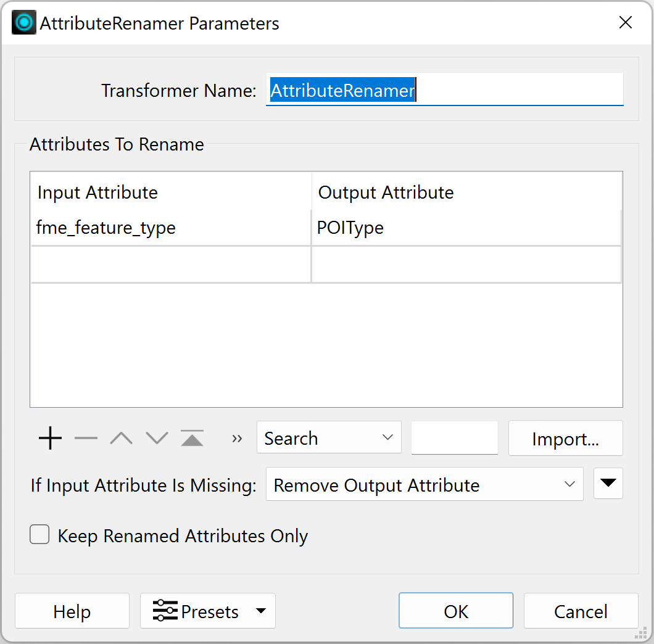The width and height of the screenshot is (654, 644).
Task: Confirm with the OK button
Action: (456, 611)
